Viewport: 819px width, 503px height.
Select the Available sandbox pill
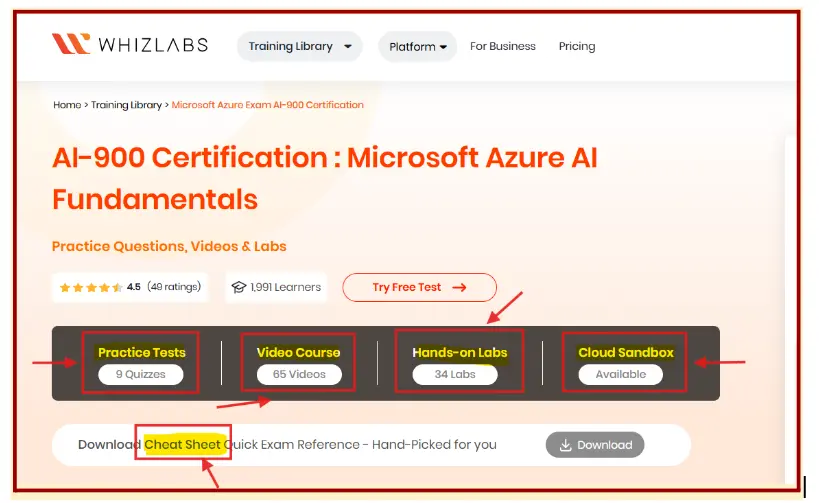coord(621,375)
